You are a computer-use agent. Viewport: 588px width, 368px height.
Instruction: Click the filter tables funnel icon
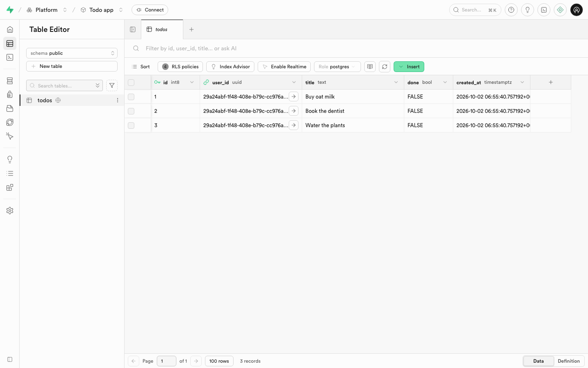112,85
